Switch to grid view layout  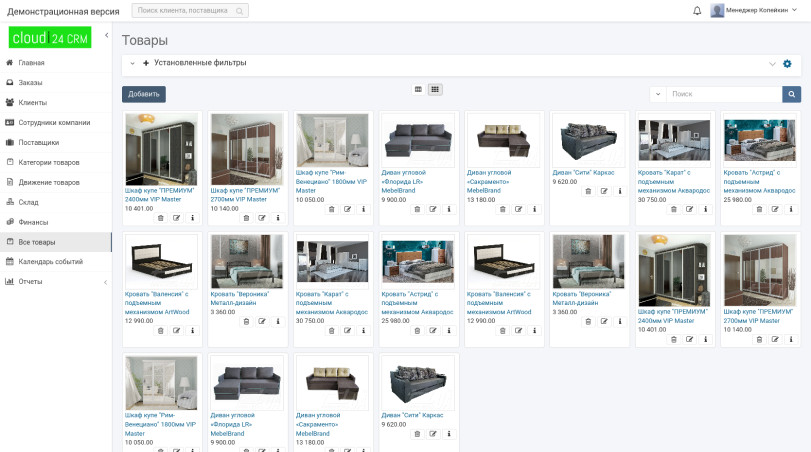[435, 89]
